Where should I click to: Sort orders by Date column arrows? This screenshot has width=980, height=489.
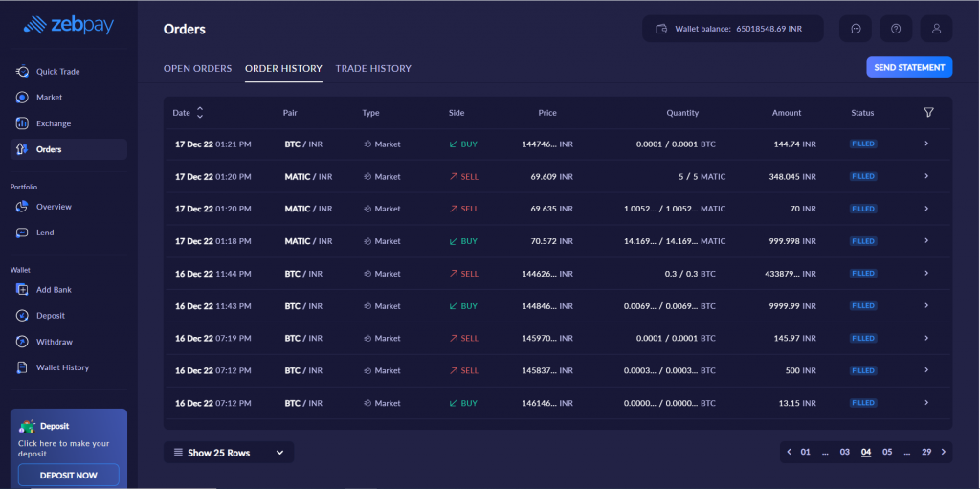[200, 113]
